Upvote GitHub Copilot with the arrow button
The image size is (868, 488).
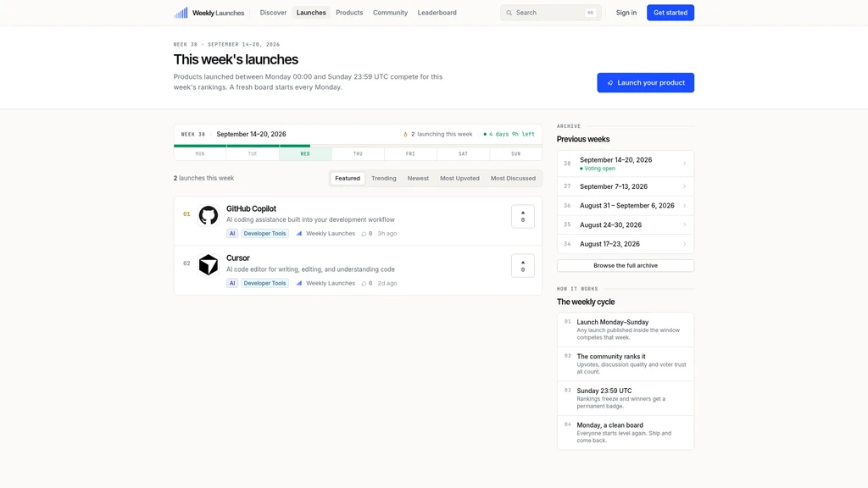[522, 216]
